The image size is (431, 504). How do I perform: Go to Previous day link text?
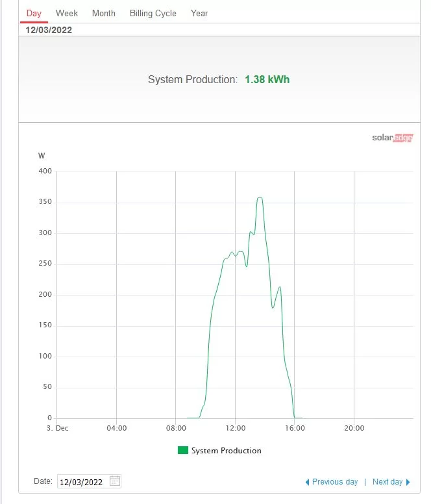[x=334, y=482]
